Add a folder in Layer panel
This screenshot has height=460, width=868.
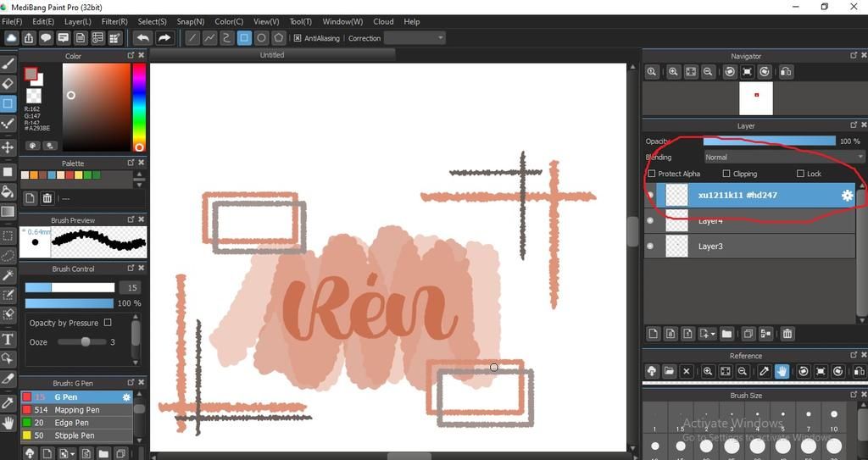click(726, 333)
